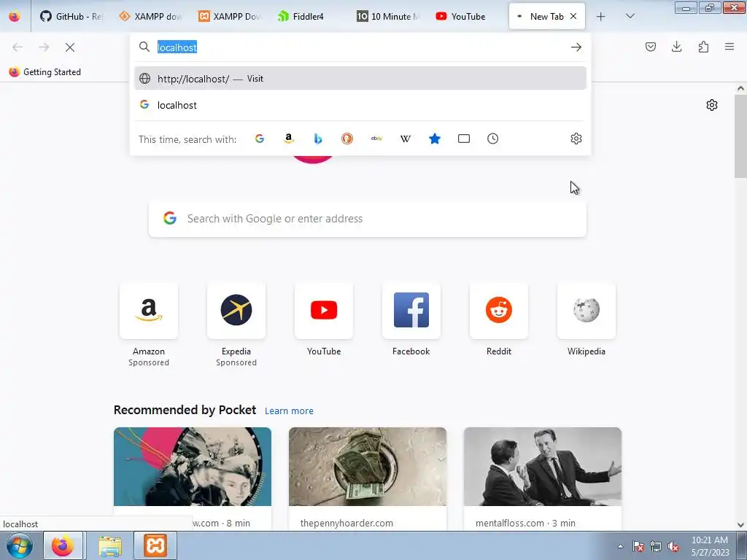Viewport: 747px width, 560px height.
Task: Open the thepennyhoarder.com Pocket story
Action: pyautogui.click(x=368, y=479)
